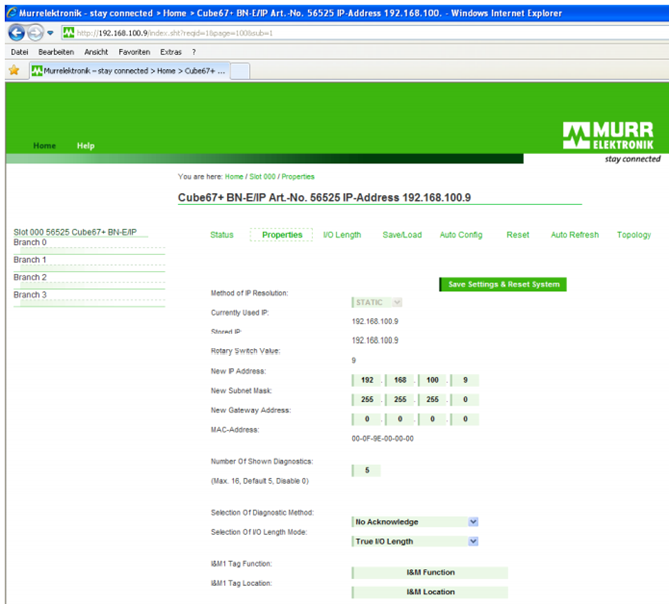Viewport: 669px width, 604px height.
Task: Click Subnet Mask first octet field
Action: point(366,400)
